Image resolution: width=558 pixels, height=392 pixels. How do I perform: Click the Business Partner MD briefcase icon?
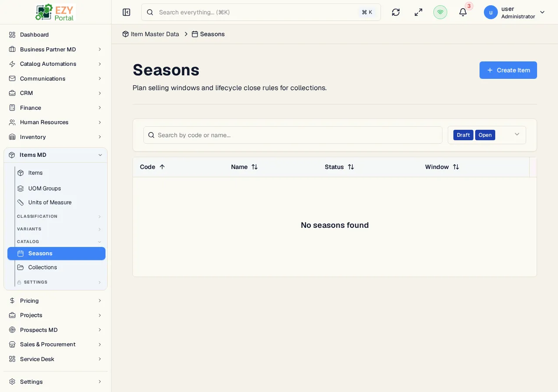click(12, 50)
